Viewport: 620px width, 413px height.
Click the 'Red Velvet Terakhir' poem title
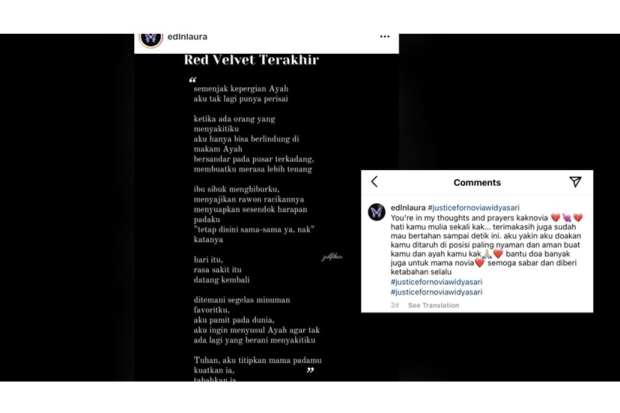(251, 60)
